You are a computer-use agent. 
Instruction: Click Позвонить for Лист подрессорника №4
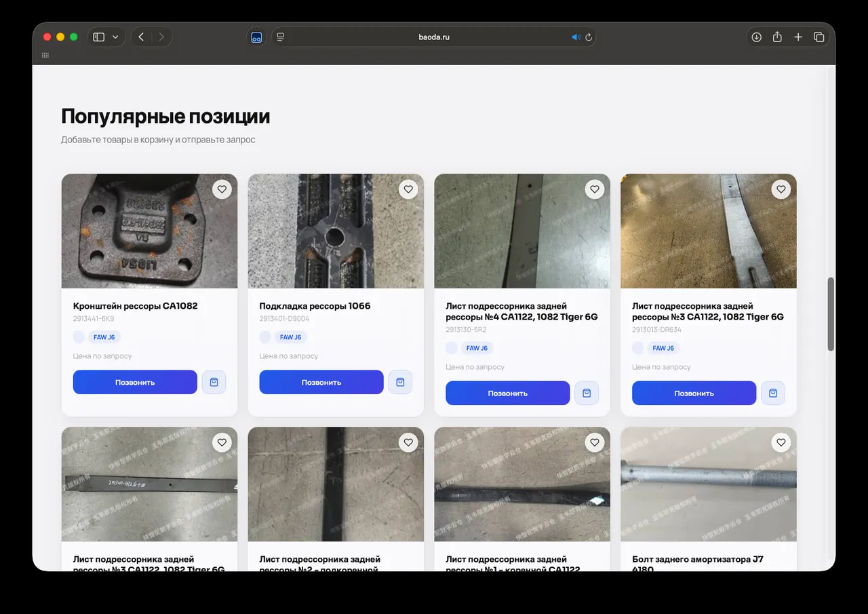tap(508, 393)
